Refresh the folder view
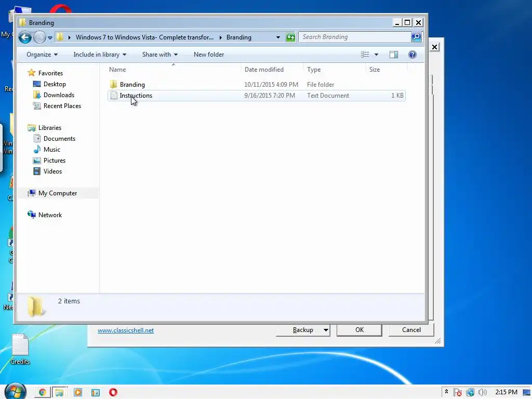 pos(291,37)
